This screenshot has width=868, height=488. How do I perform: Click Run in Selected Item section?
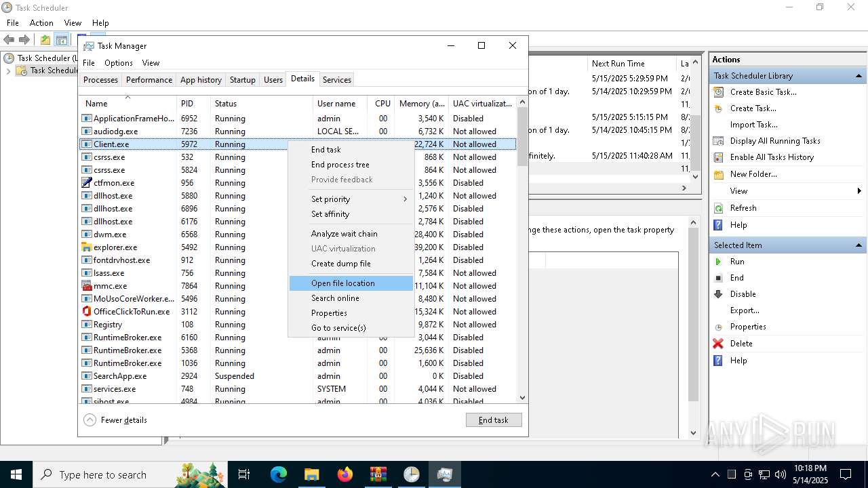pos(737,262)
